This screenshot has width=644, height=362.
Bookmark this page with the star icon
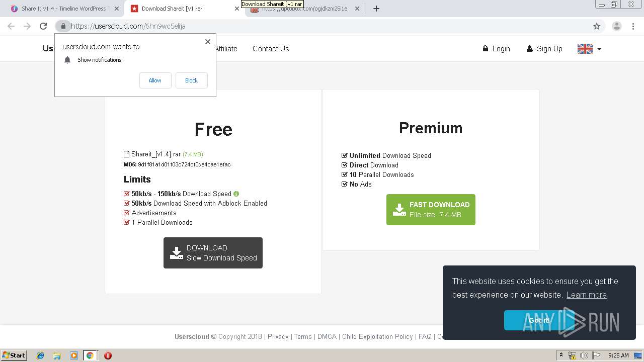click(597, 26)
